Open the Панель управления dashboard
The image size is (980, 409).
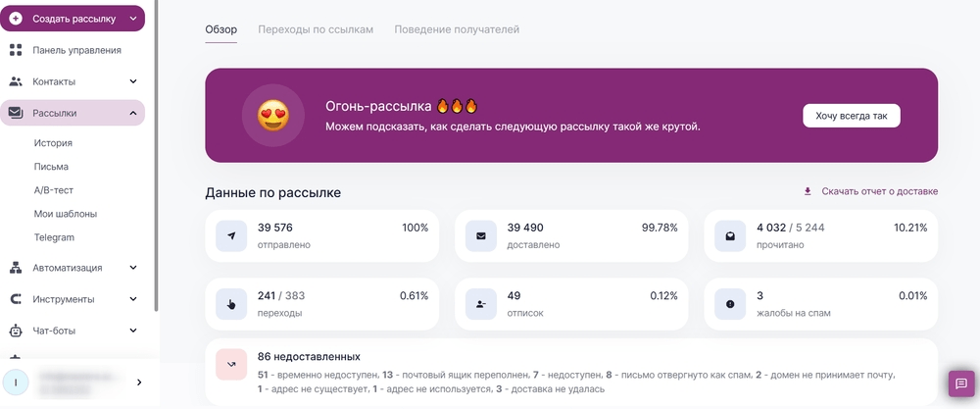tap(76, 50)
